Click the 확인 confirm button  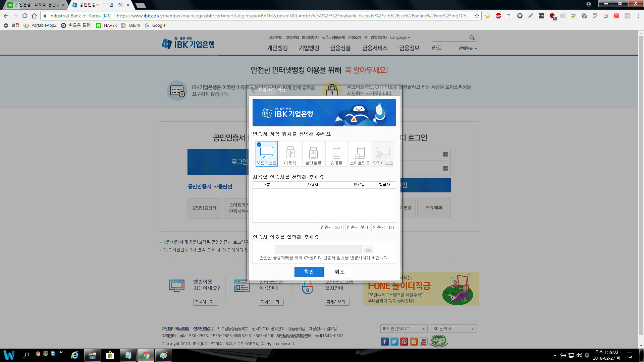309,272
